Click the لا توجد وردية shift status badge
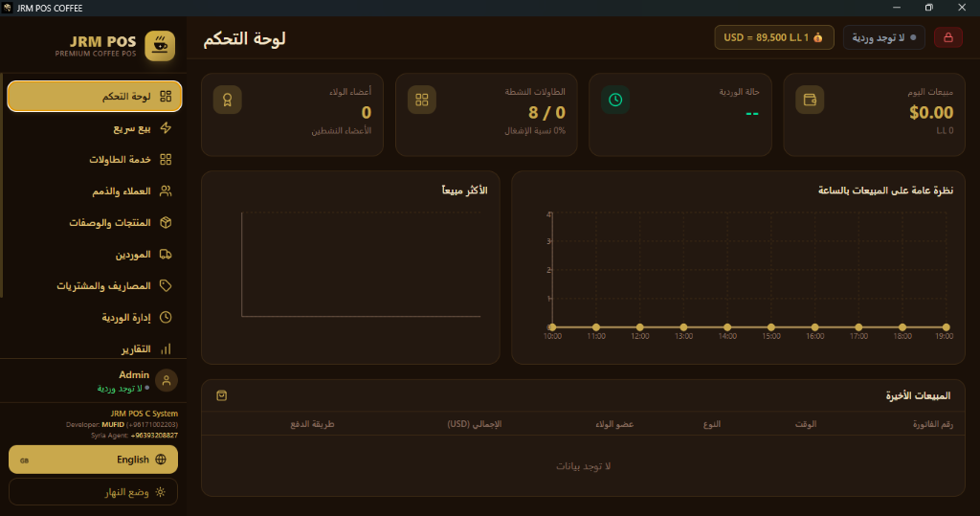The width and height of the screenshot is (980, 516). 883,37
